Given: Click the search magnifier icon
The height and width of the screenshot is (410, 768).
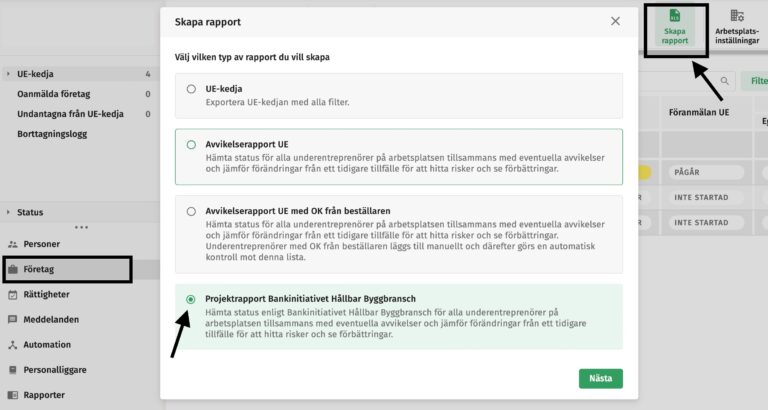Looking at the screenshot, I should (724, 81).
